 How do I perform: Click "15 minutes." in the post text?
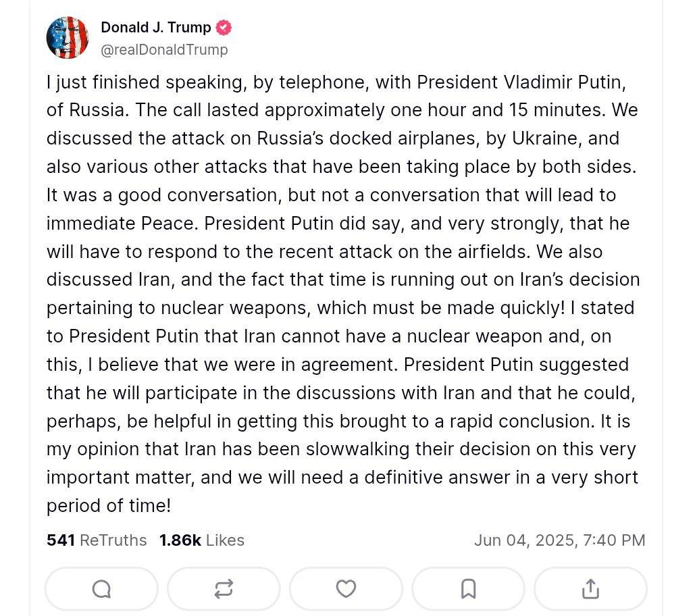click(x=557, y=110)
